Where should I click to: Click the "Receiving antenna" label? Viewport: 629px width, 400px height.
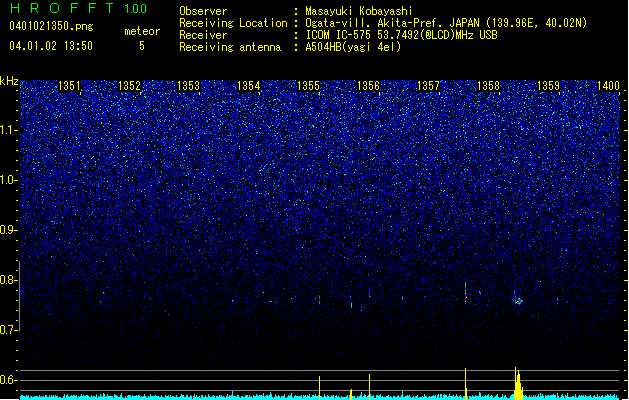coord(230,47)
